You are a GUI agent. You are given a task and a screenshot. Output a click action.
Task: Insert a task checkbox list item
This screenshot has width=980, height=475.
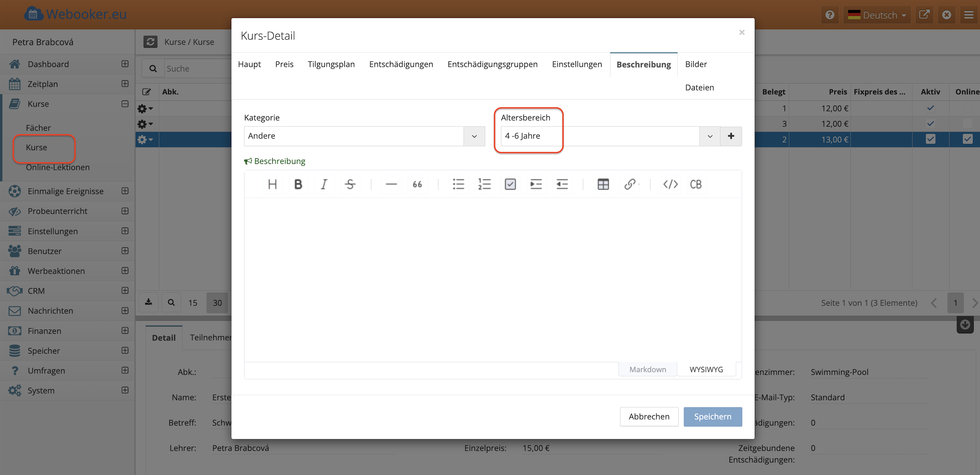[510, 184]
